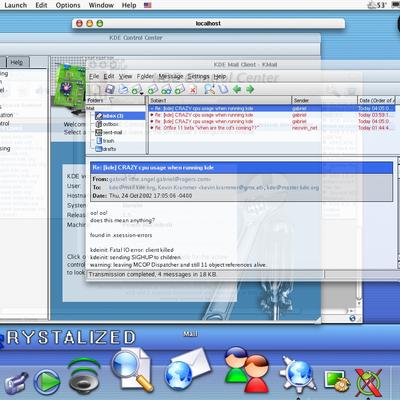Screen dimensions: 400x400
Task: Click the highlighted CRAZY cpu usage message row
Action: (272, 108)
